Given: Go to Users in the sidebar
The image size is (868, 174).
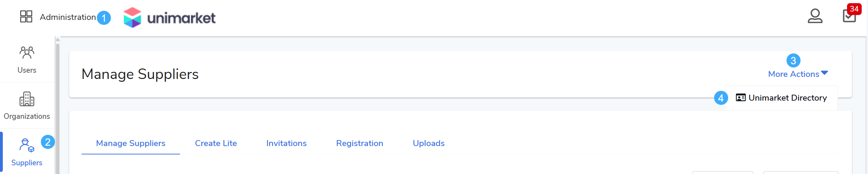Looking at the screenshot, I should click(x=27, y=59).
